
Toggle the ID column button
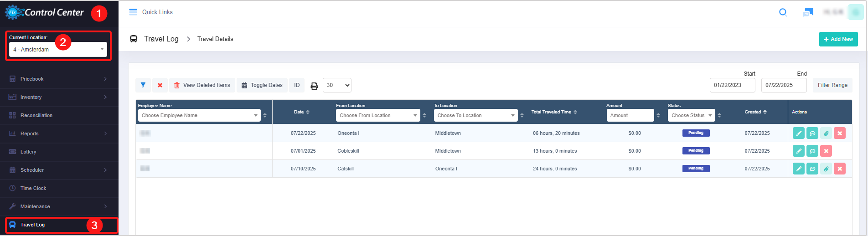297,85
